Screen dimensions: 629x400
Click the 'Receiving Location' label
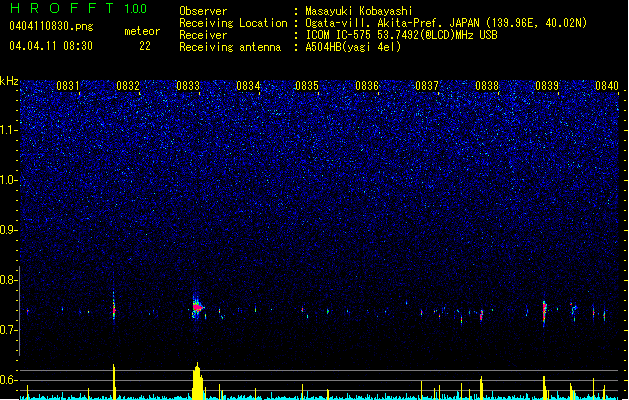[x=233, y=23]
